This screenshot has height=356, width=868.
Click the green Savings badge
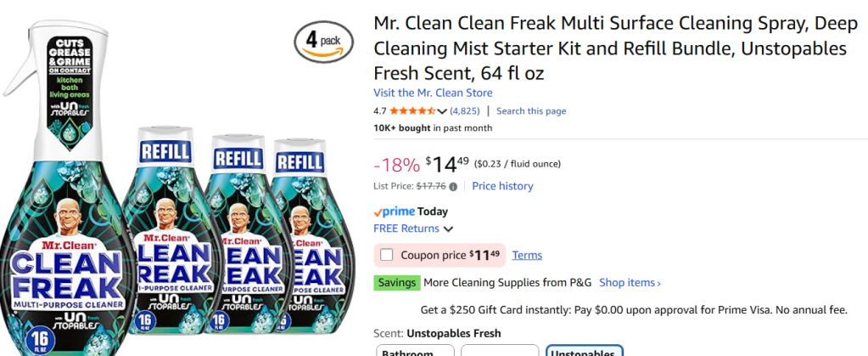(x=396, y=283)
